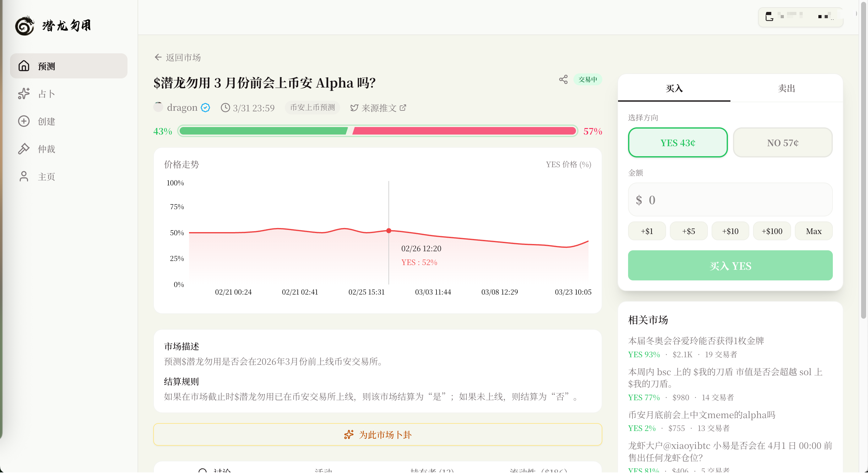Screen dimensions: 868x473
Task: Click the wallet icon in the top right
Action: (x=769, y=17)
